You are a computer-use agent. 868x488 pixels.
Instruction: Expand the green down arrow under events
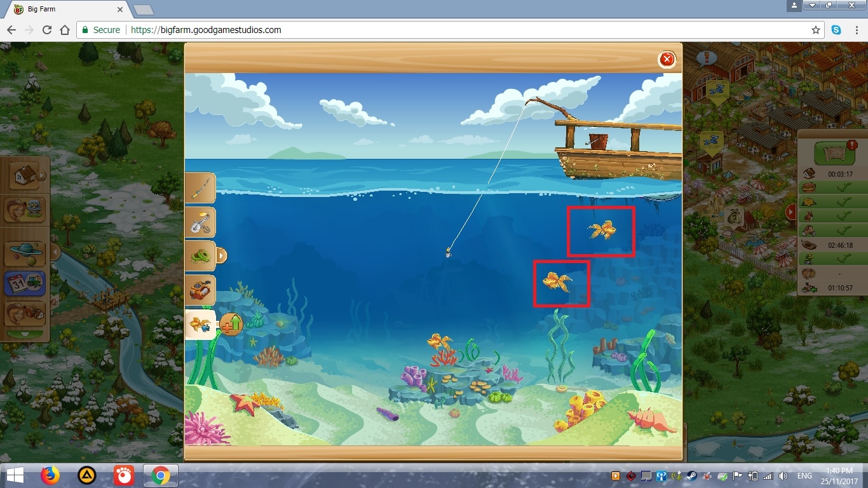(x=25, y=334)
